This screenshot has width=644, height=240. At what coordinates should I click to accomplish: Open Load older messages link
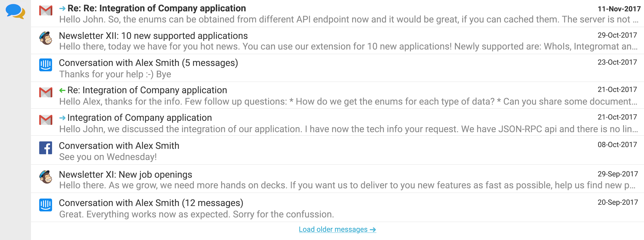point(337,229)
